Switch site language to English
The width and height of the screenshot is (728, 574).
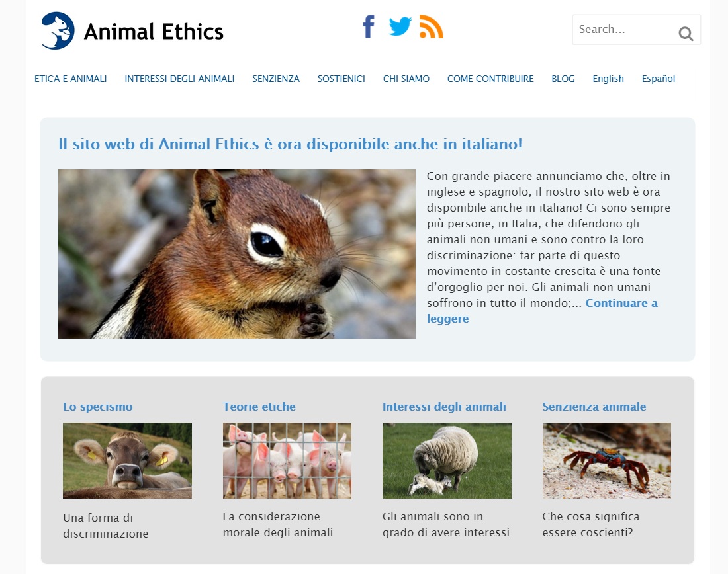[608, 79]
